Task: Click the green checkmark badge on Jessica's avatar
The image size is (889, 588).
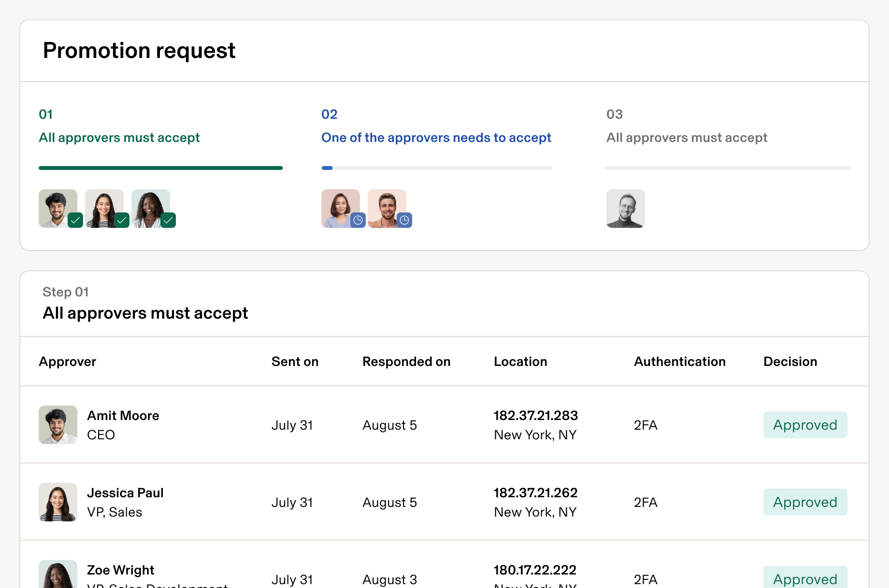Action: pos(122,220)
